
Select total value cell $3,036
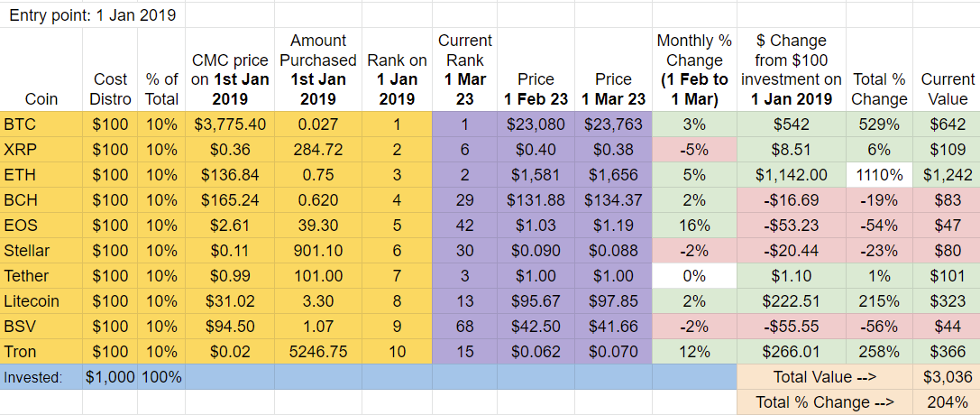click(947, 377)
